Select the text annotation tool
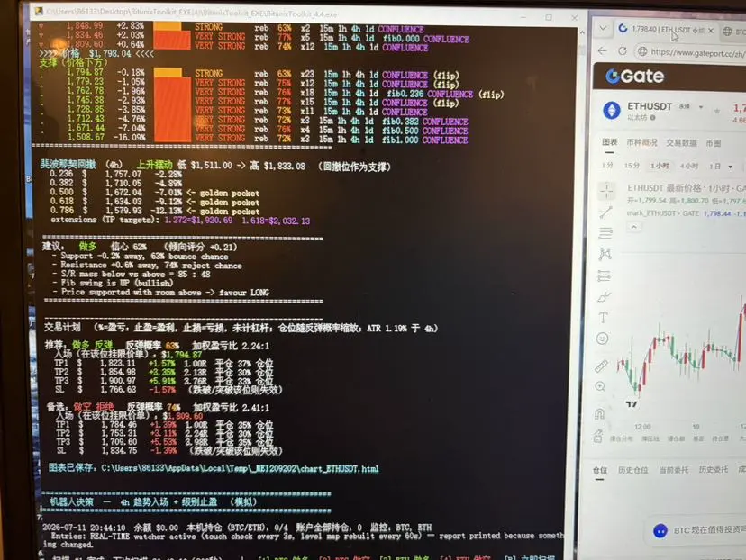The image size is (746, 560). [x=603, y=318]
